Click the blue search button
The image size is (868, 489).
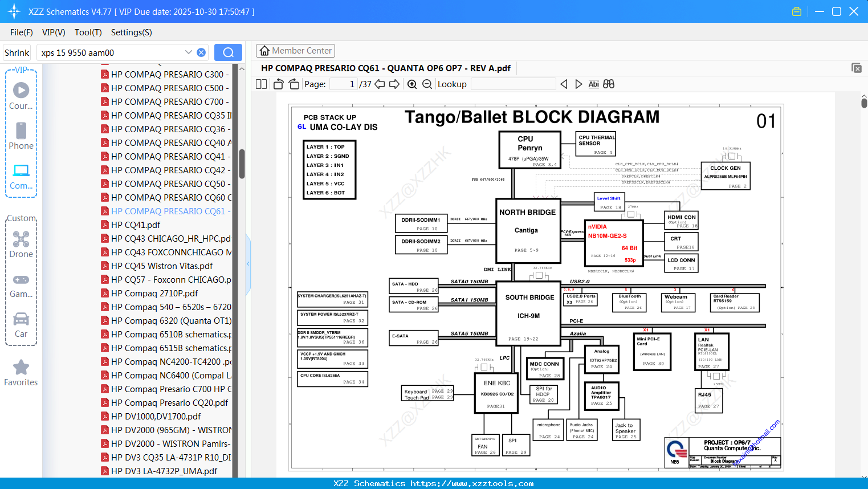point(228,52)
